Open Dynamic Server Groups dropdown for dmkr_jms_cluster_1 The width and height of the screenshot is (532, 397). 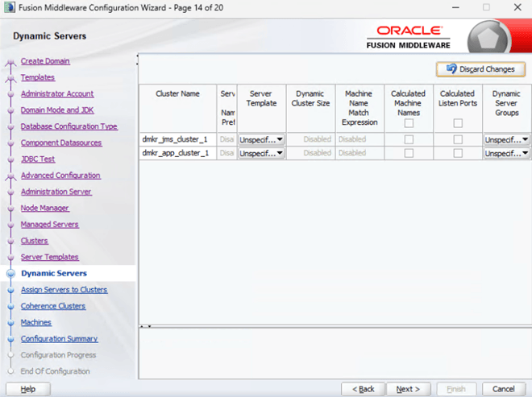506,139
